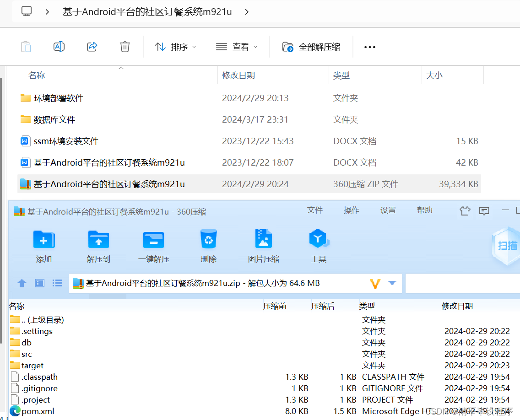Sort by 名称 column in 360压缩 list
520x420 pixels.
(x=16, y=306)
